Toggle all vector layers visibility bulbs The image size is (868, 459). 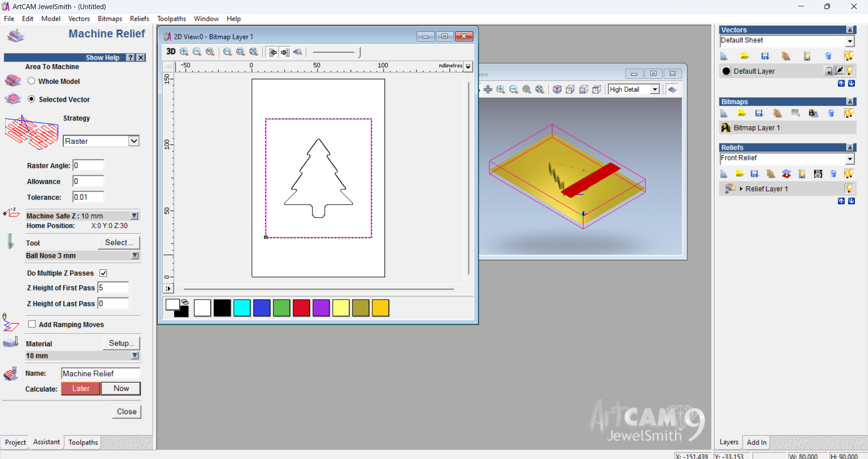coord(849,56)
